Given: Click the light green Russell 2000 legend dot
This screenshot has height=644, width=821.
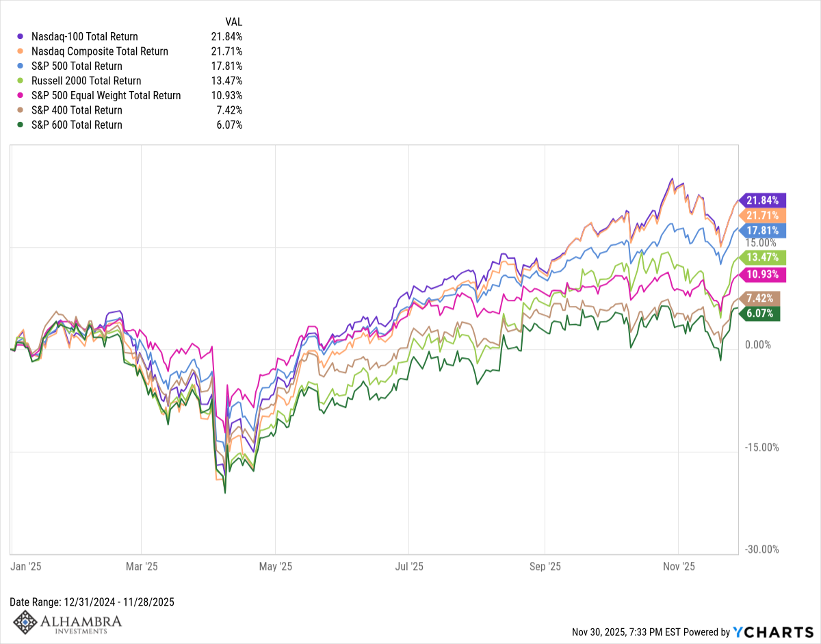Looking at the screenshot, I should point(21,81).
